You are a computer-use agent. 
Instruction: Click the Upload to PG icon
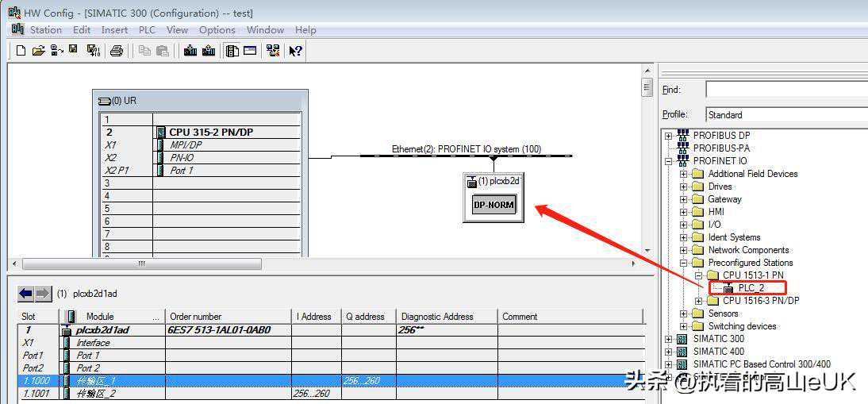coord(209,51)
